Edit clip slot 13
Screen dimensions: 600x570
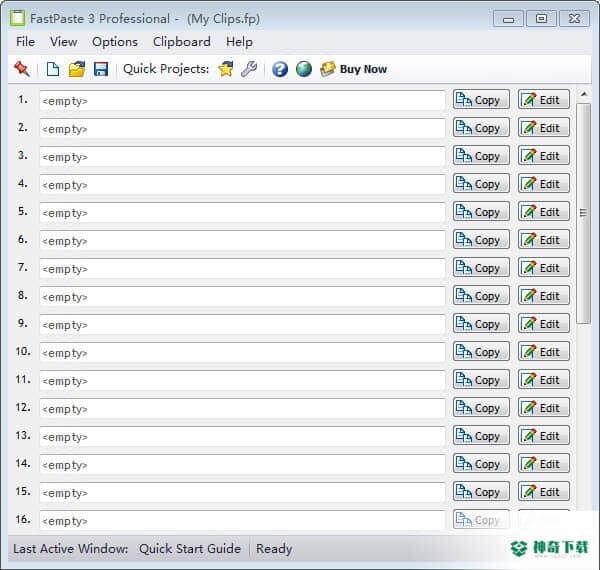(x=544, y=435)
